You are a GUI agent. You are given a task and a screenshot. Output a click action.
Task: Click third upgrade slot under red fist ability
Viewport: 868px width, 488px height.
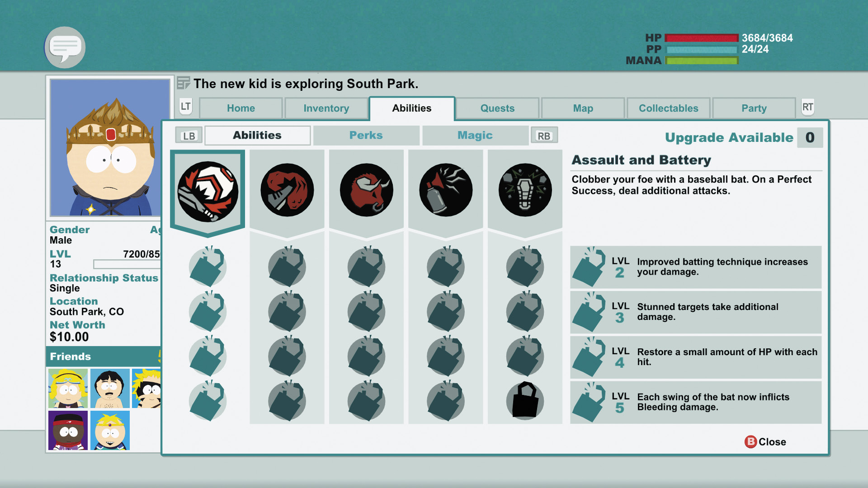pyautogui.click(x=287, y=356)
